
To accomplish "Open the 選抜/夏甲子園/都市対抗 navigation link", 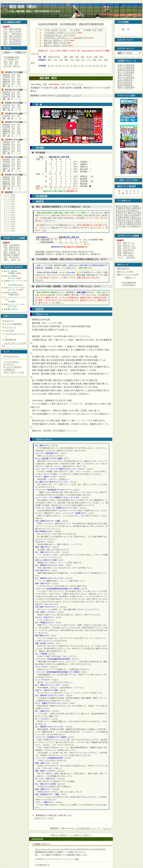I will tap(91, 24).
